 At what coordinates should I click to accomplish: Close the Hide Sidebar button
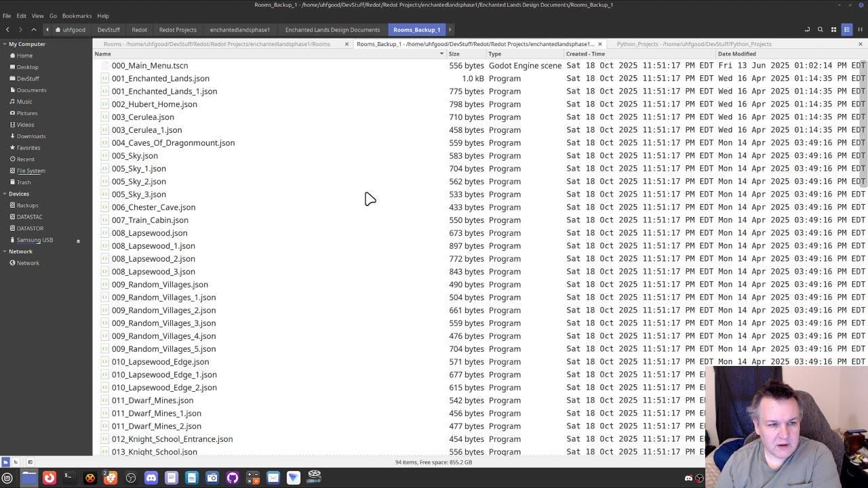[x=30, y=462]
